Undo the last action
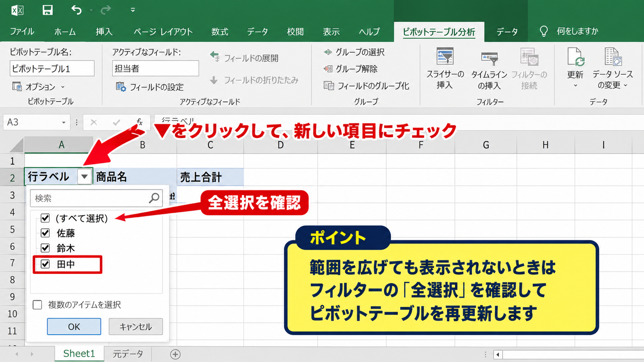Viewport: 644px width, 362px height. (x=76, y=10)
